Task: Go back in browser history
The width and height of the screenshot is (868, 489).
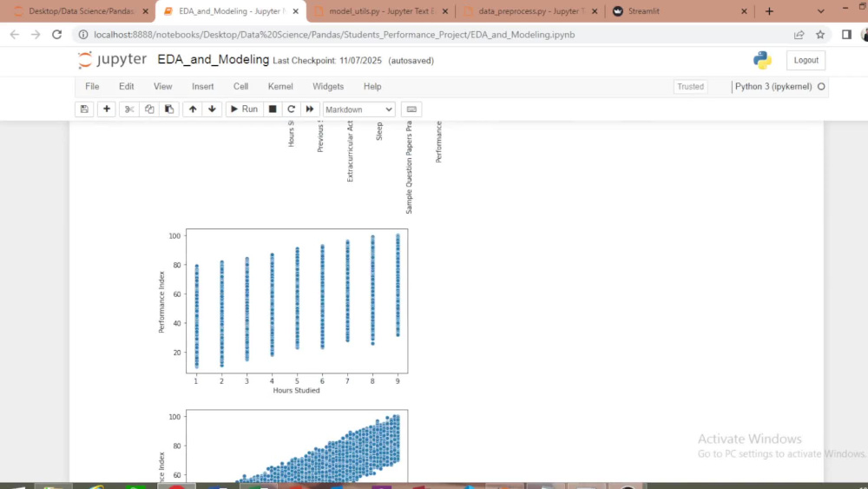Action: tap(15, 35)
